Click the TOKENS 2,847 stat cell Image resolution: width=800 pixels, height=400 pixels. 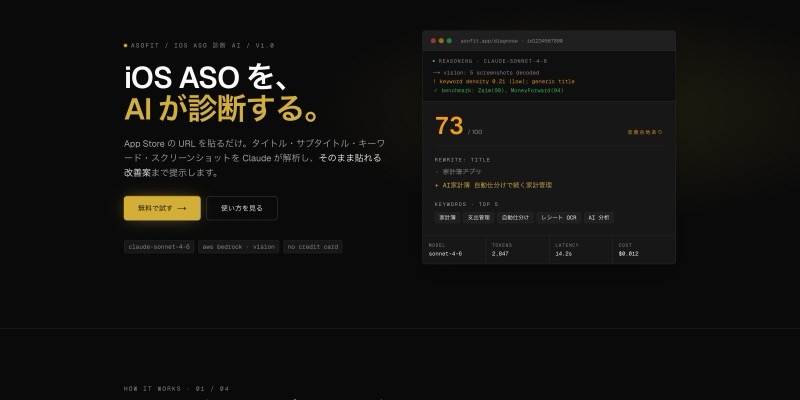click(517, 249)
